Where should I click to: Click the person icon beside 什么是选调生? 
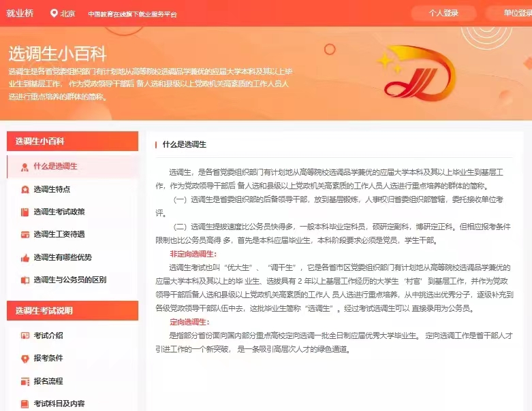pyautogui.click(x=25, y=167)
